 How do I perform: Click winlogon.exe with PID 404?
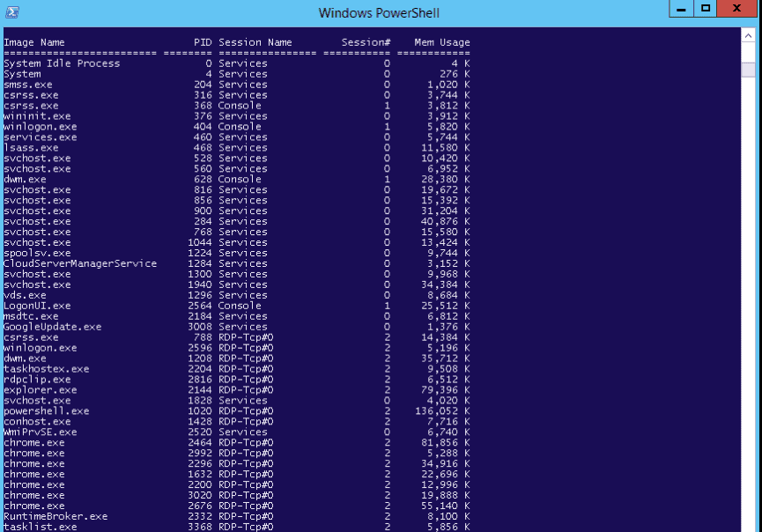click(x=41, y=127)
